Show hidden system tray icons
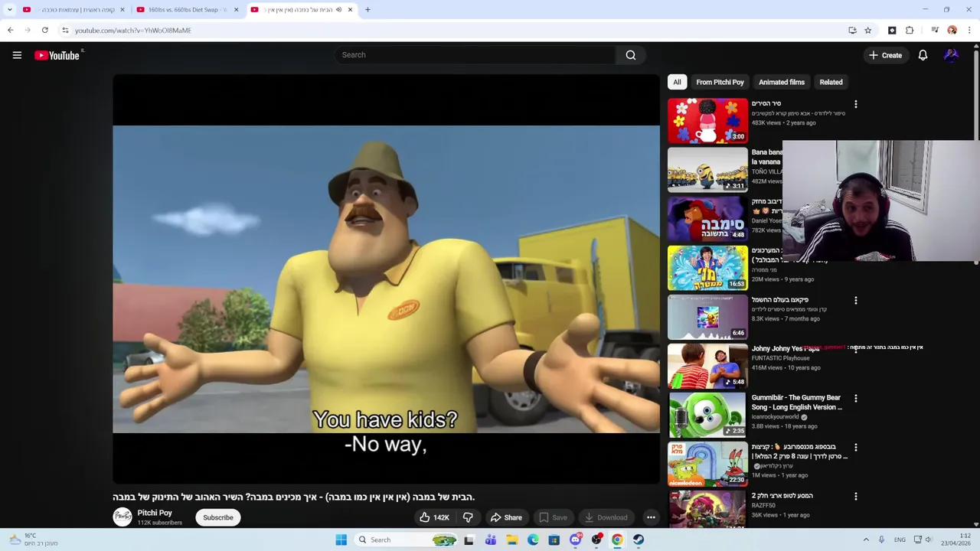 click(x=866, y=540)
